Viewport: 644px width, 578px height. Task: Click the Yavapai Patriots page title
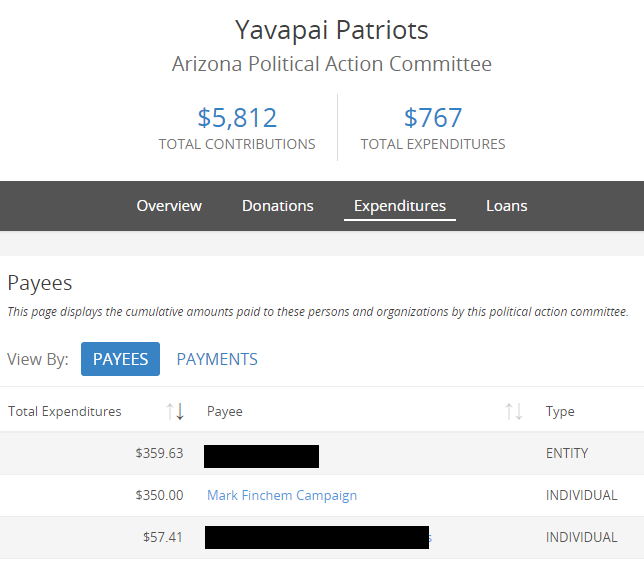[331, 30]
